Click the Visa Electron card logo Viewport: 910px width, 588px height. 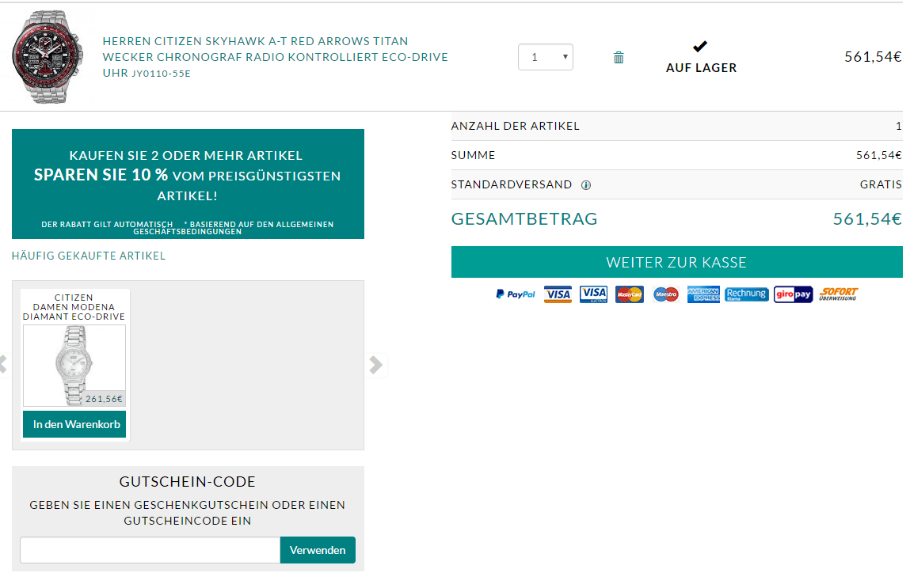click(x=594, y=294)
